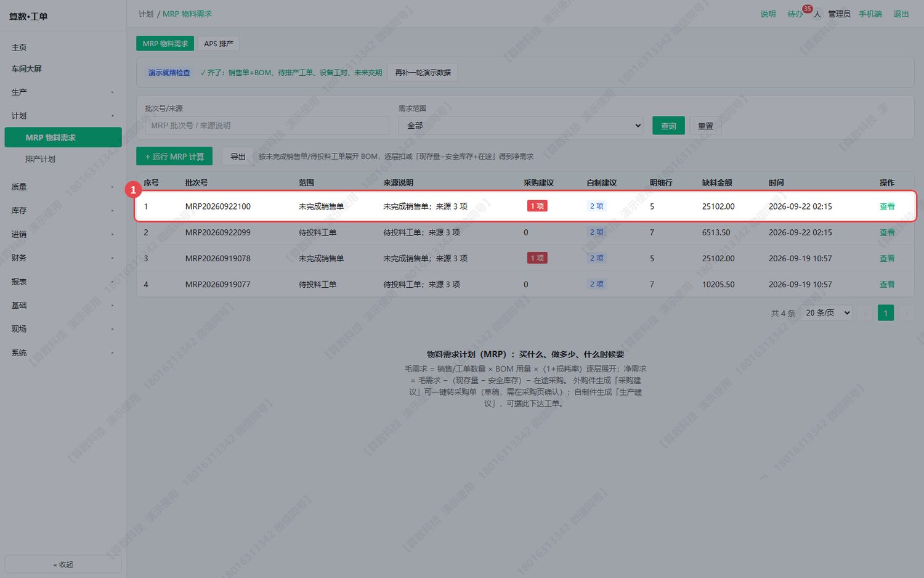Click the 1 项 purchase badge for MRP20260919078
Screen dimensions: 924x578
pyautogui.click(x=537, y=258)
